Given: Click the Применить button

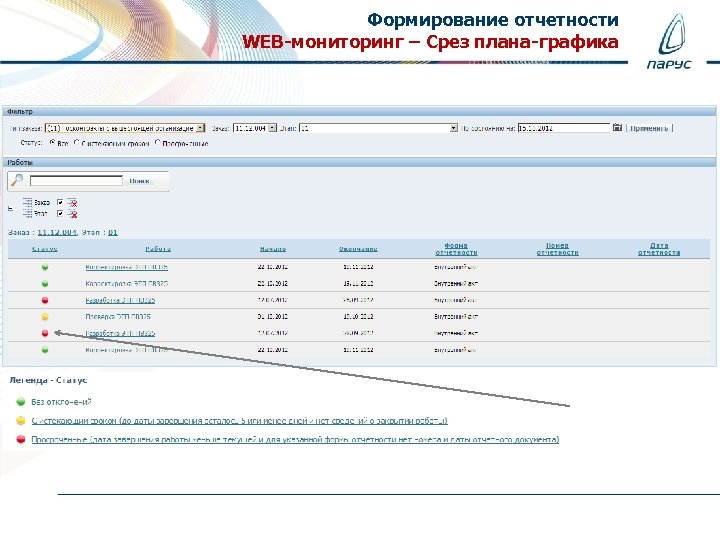Looking at the screenshot, I should (x=649, y=128).
